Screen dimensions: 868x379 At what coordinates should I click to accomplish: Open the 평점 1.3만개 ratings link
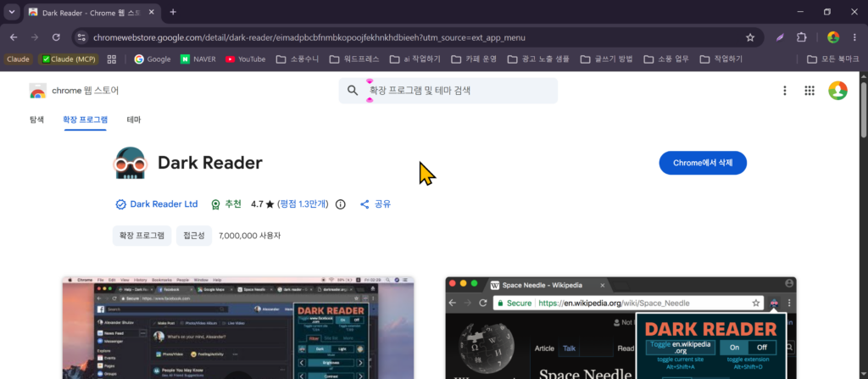303,203
